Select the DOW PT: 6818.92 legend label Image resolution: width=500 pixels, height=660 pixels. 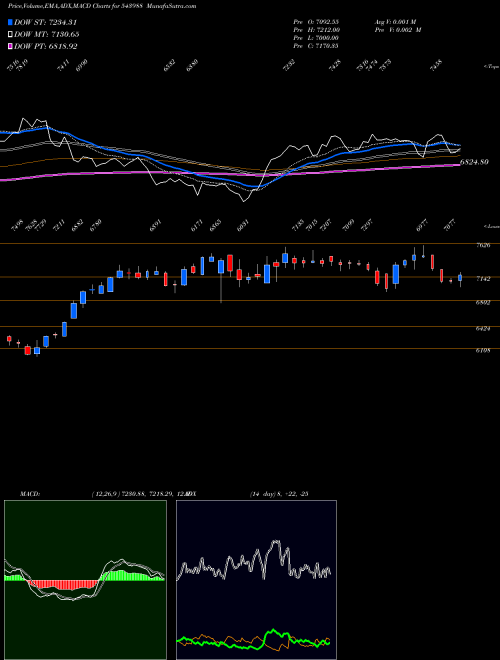click(45, 46)
